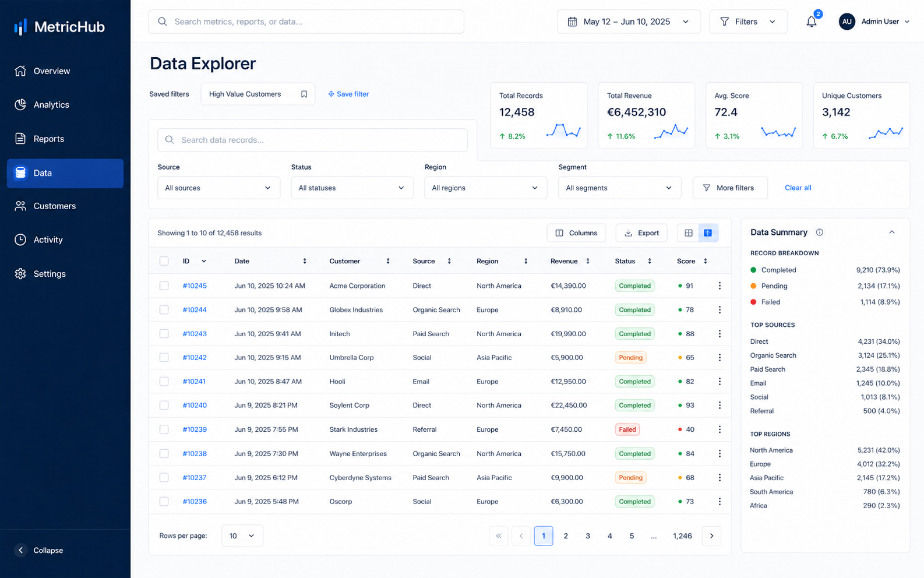Click the Date column sort icon

pyautogui.click(x=305, y=261)
